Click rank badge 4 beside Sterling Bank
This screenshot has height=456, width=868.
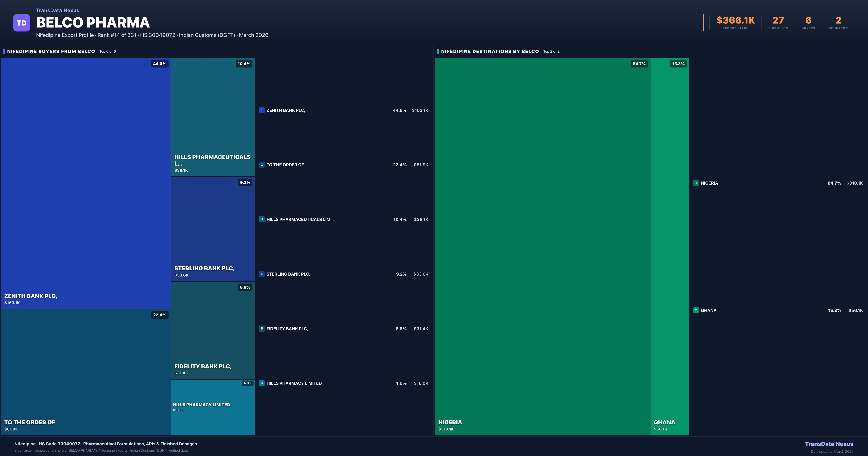pos(261,274)
